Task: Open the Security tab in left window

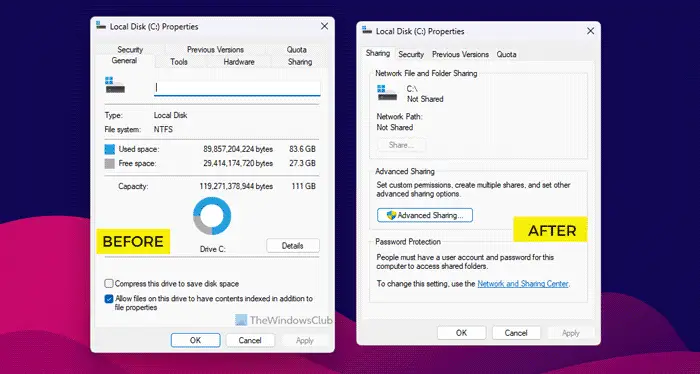Action: coord(130,50)
